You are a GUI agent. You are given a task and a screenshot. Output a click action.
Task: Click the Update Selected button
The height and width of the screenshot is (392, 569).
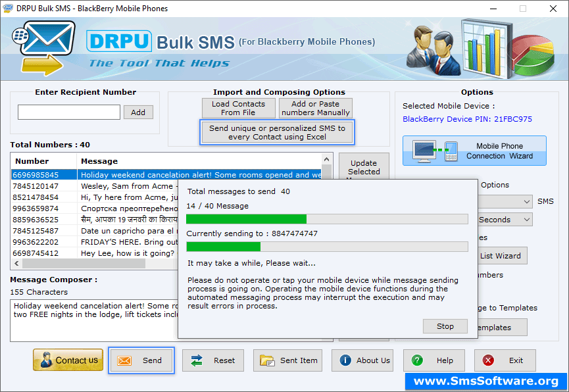(364, 167)
